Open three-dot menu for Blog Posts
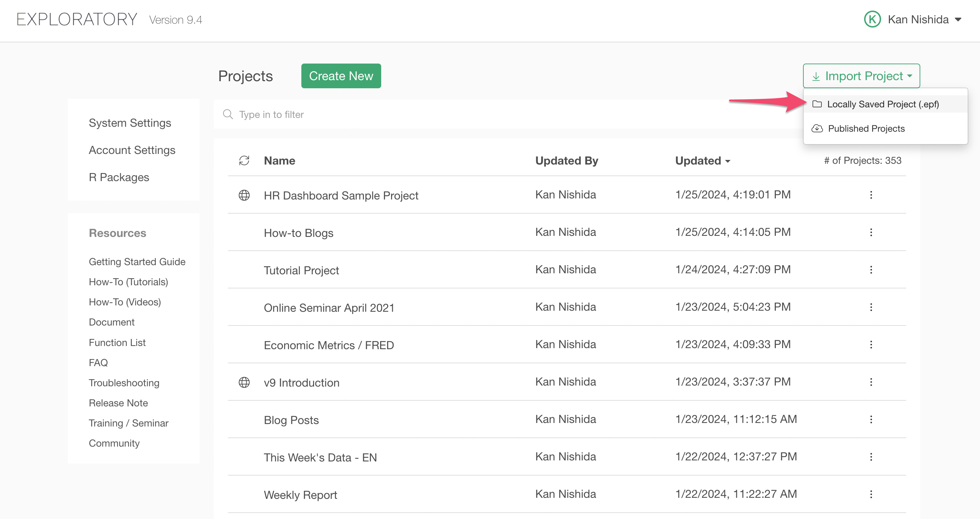980x519 pixels. click(871, 419)
